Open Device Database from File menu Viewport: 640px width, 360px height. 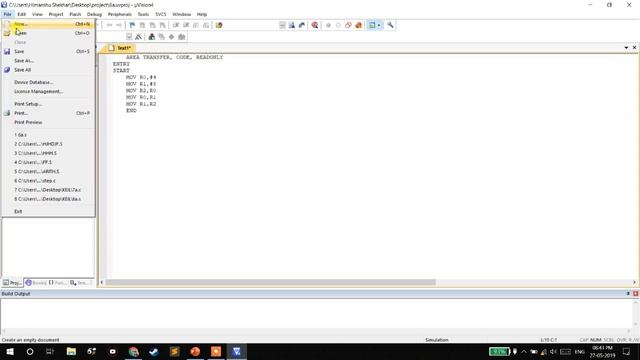pyautogui.click(x=48, y=82)
